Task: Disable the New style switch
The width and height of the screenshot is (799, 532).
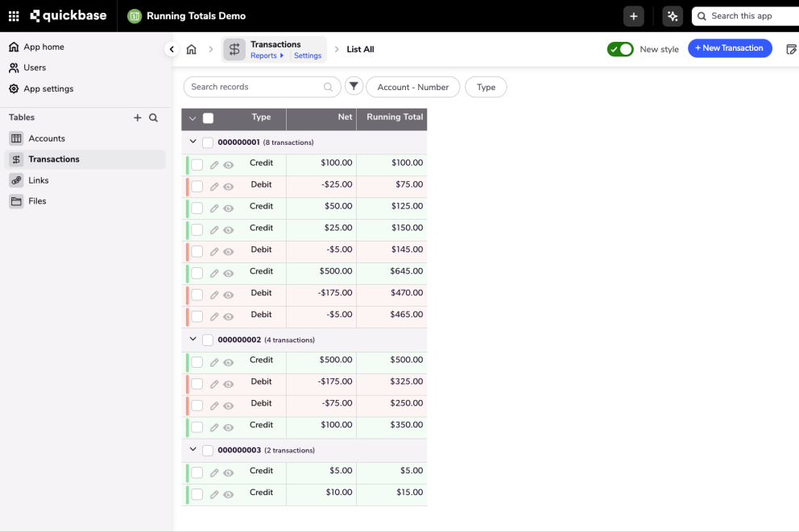Action: 620,48
